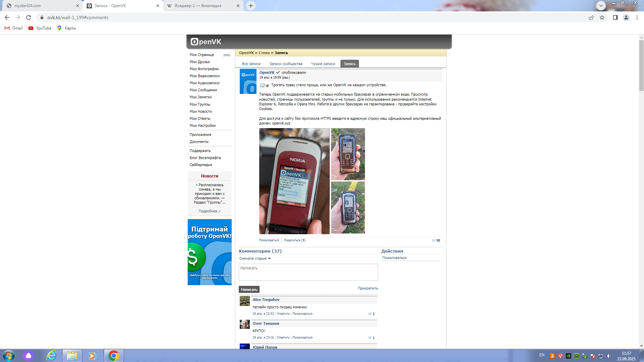This screenshot has width=644, height=362.
Task: Like Alex Tregubov's comment
Action: (x=370, y=314)
